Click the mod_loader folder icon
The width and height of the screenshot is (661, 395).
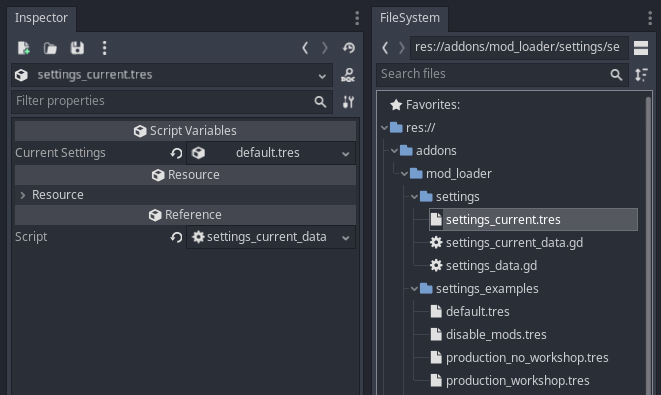pyautogui.click(x=416, y=173)
